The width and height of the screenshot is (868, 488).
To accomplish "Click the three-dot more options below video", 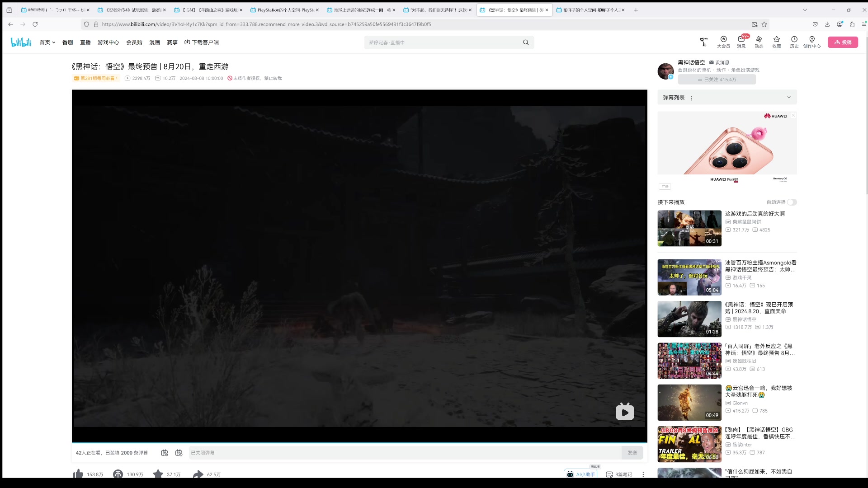I will (643, 474).
